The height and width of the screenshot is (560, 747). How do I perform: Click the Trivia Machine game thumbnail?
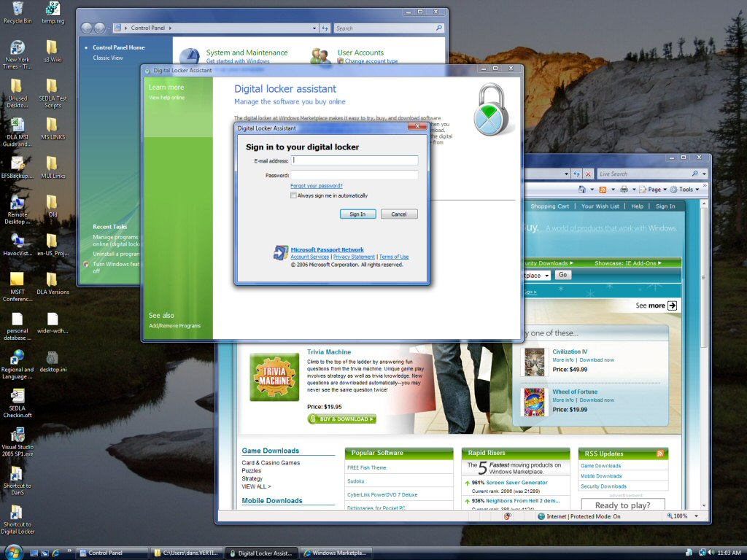(274, 377)
